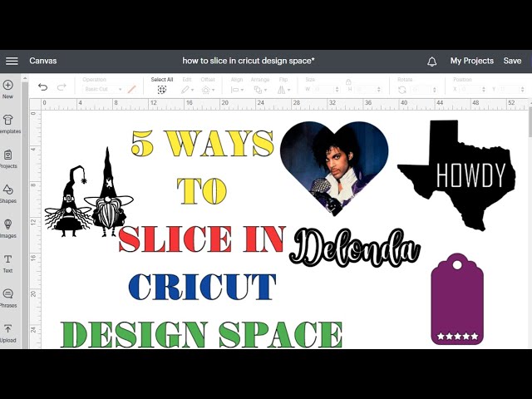Click the notifications bell icon
The width and height of the screenshot is (532, 399).
[431, 62]
